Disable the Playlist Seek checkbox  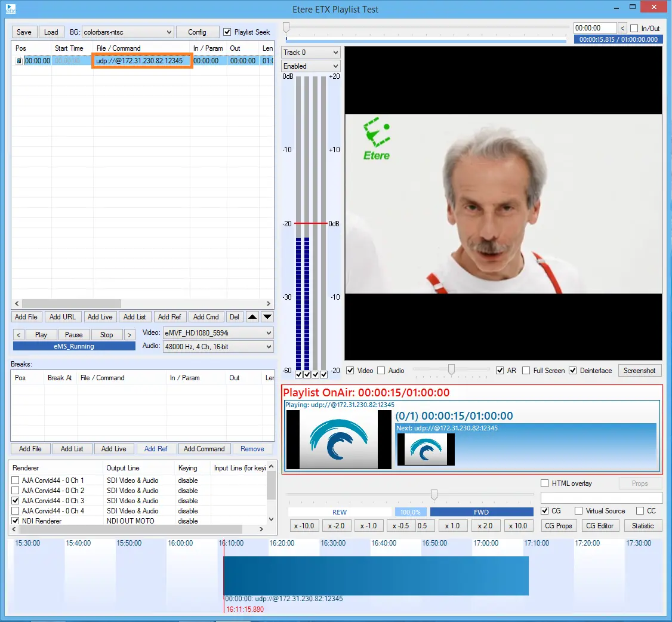tap(227, 32)
